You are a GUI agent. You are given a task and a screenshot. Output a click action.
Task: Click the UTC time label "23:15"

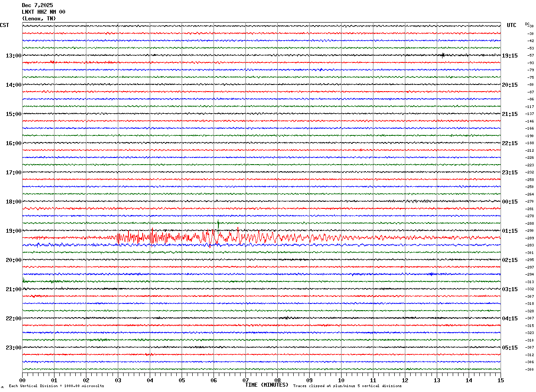(510, 173)
